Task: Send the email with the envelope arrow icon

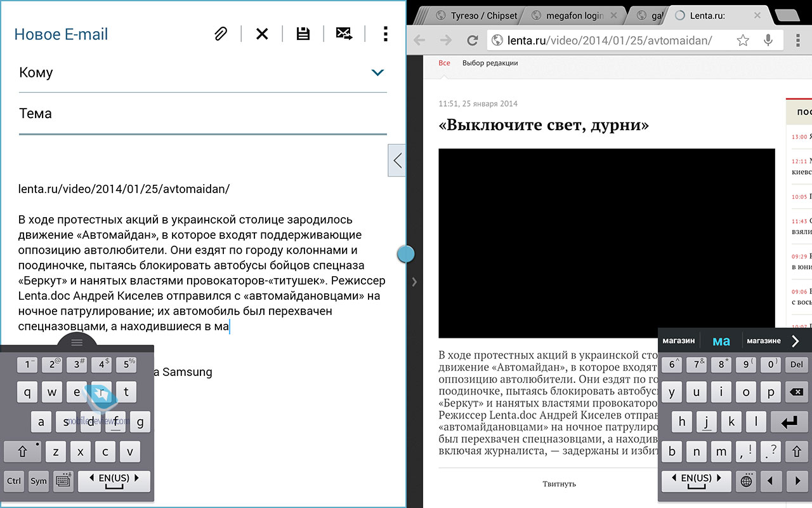Action: [x=344, y=34]
